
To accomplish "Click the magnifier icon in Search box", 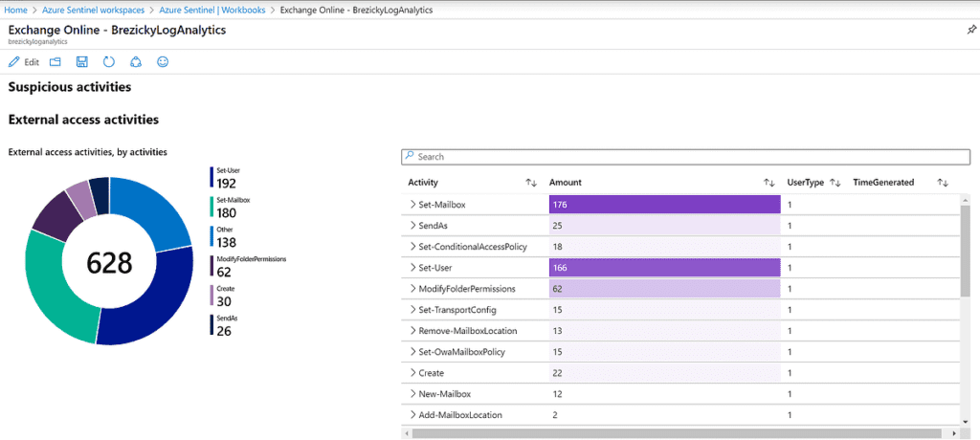I will pyautogui.click(x=410, y=156).
